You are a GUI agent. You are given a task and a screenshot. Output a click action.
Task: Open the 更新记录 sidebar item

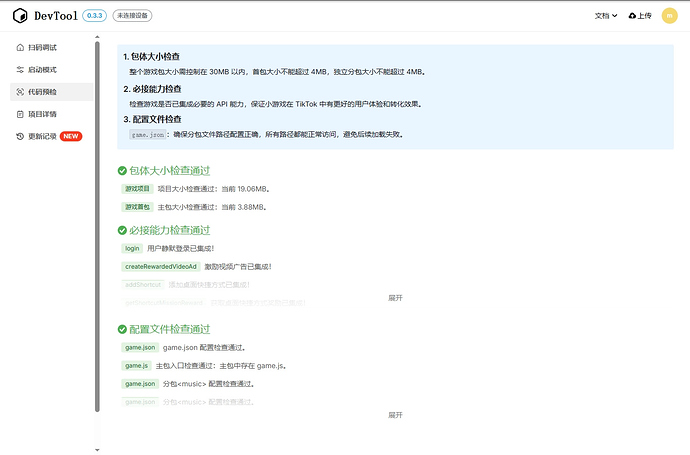51,136
